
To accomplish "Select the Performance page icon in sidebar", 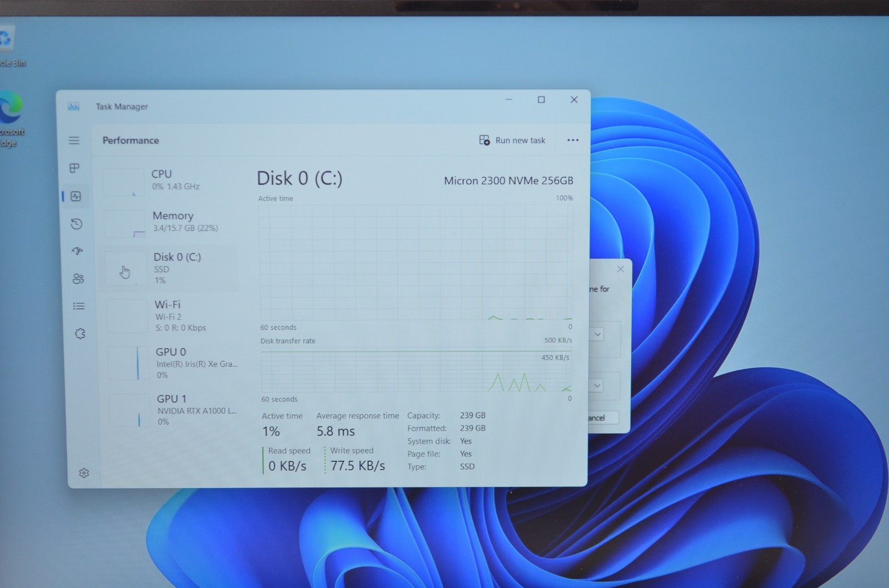I will (x=76, y=196).
